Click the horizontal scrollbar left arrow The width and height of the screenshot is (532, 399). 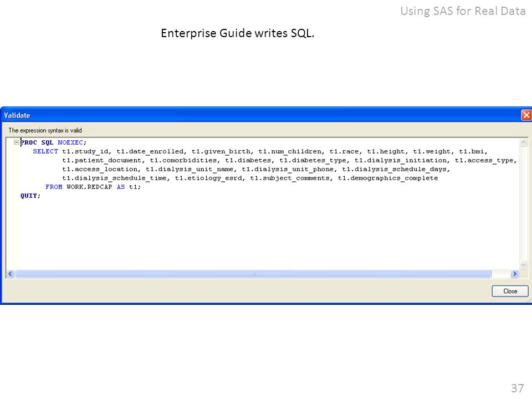(x=10, y=274)
